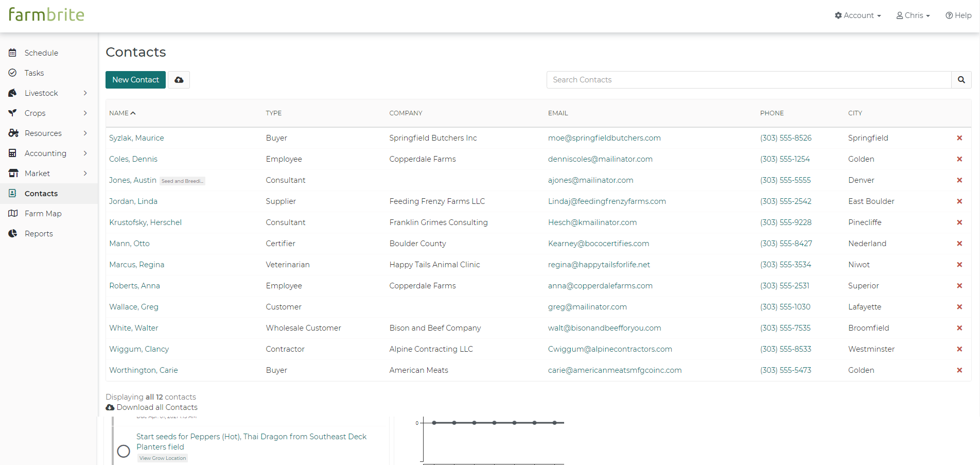Sort contacts by the TYPE column
This screenshot has width=980, height=465.
274,113
